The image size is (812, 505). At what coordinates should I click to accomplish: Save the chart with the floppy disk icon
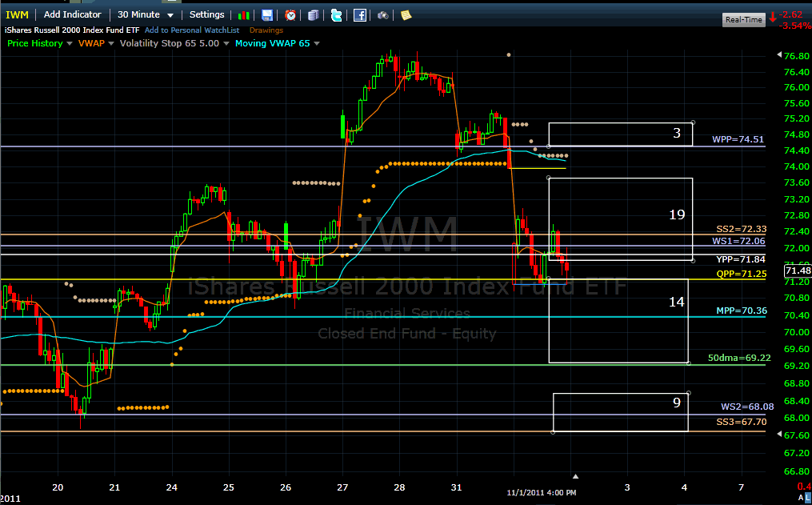(266, 15)
